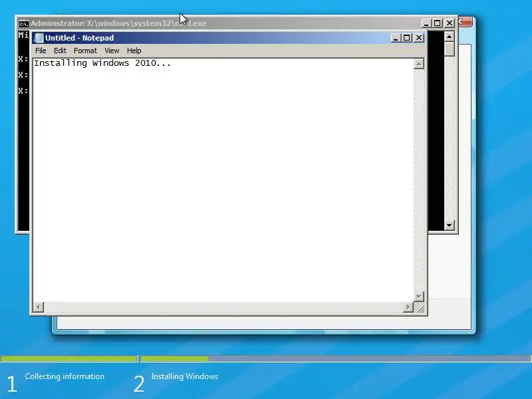Click 'Installing Windows' step label

coord(185,376)
